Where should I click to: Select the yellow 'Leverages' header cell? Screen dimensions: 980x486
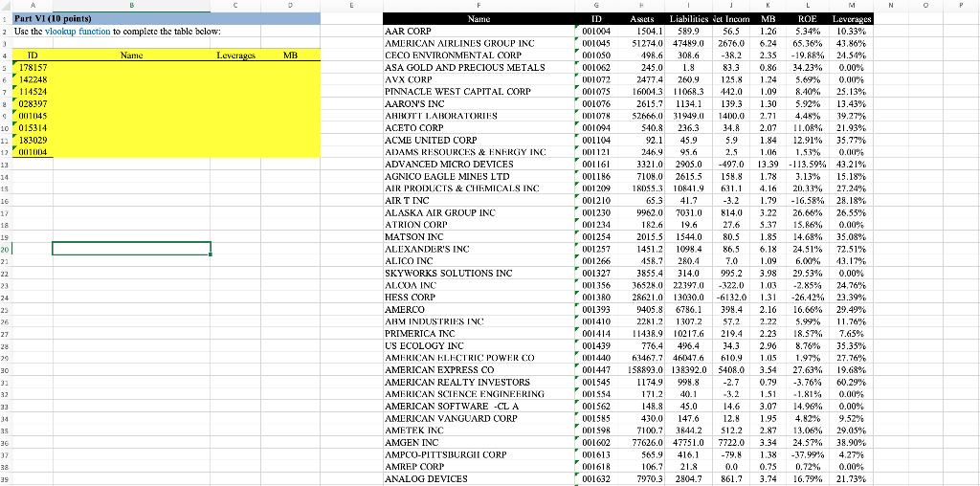(235, 55)
